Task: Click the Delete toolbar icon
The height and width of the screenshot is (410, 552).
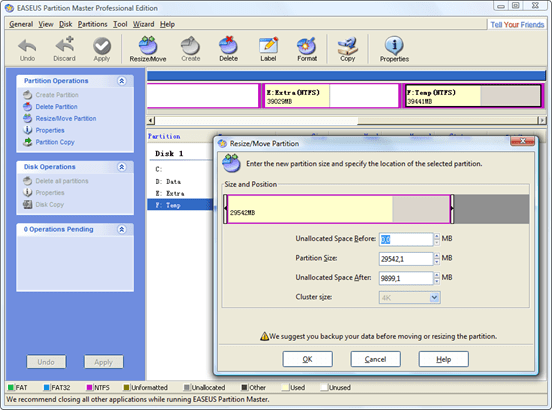Action: click(x=228, y=46)
